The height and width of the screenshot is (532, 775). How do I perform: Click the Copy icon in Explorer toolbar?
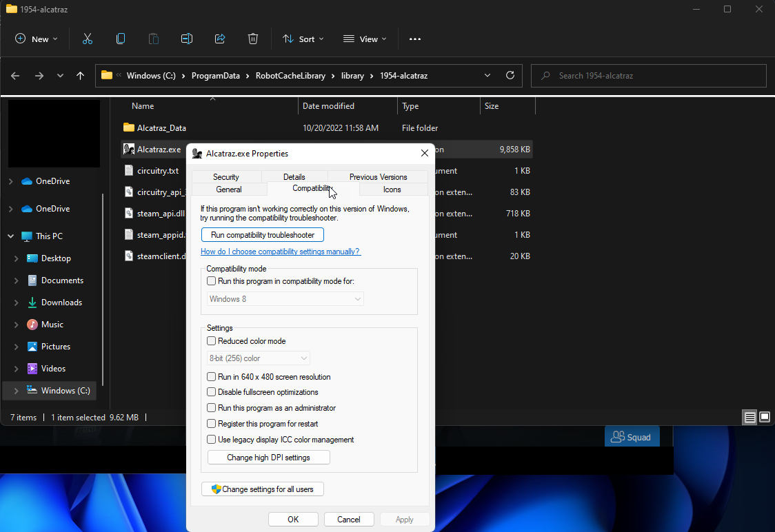click(121, 39)
